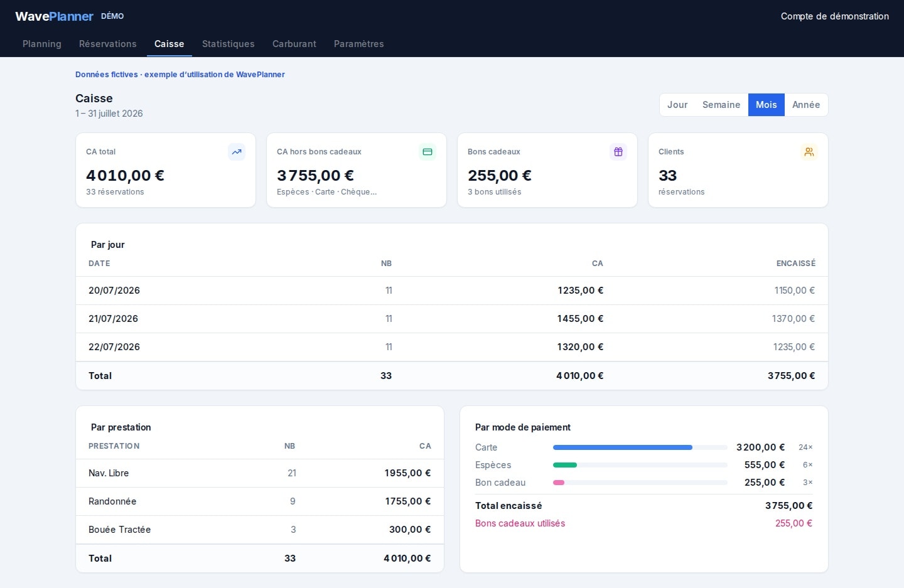Click the 21/07/2026 date row
This screenshot has width=904, height=588.
[452, 319]
